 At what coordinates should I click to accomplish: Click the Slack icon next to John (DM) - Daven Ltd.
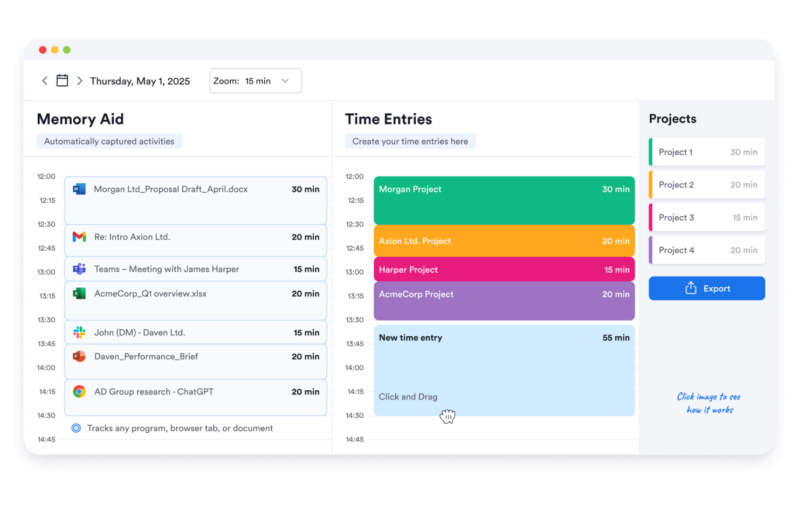(79, 332)
